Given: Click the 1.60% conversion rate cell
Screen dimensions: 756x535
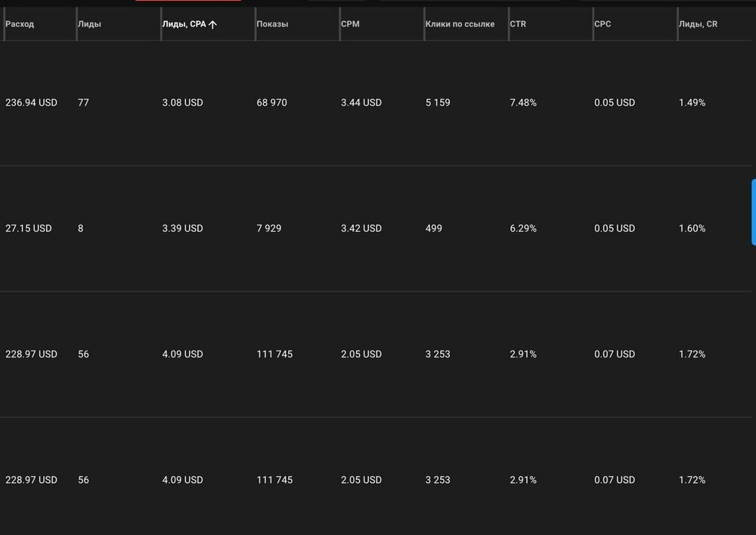Looking at the screenshot, I should coord(692,228).
